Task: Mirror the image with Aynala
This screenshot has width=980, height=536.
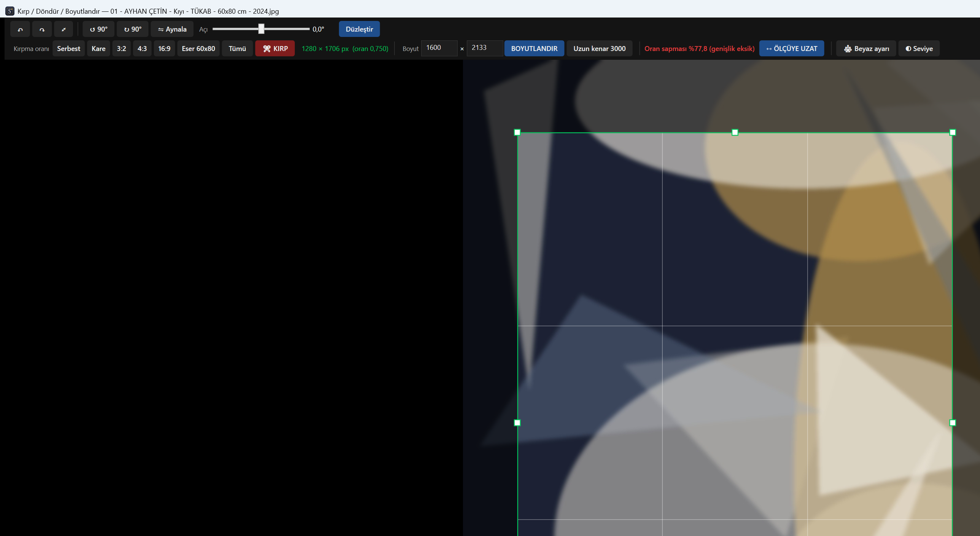Action: [172, 29]
